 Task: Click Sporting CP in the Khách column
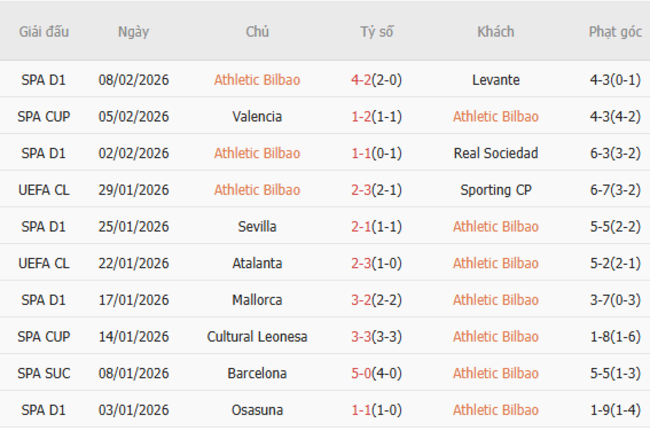pos(495,190)
